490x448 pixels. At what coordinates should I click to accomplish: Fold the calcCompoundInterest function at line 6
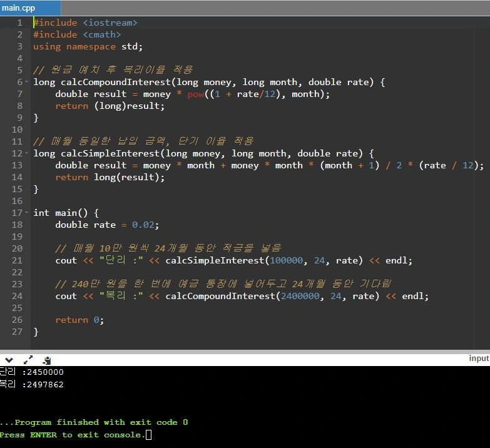click(26, 82)
